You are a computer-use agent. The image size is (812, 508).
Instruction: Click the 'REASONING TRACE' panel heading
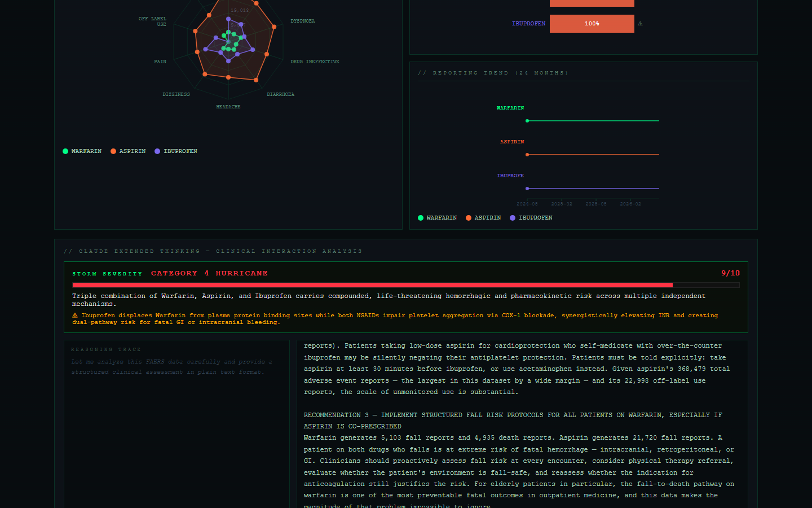106,349
